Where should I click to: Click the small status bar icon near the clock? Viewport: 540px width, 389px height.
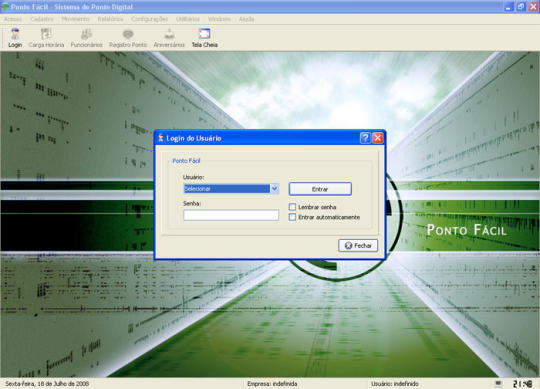point(498,383)
